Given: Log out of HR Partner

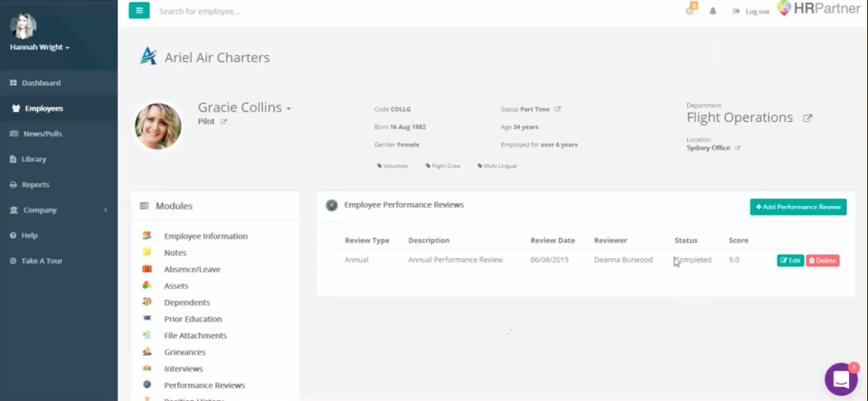Looking at the screenshot, I should (x=752, y=11).
